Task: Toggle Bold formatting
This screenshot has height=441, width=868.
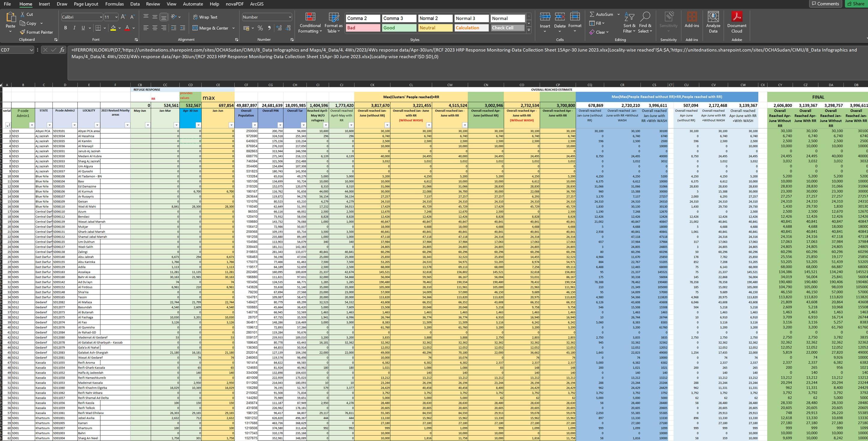Action: point(65,28)
